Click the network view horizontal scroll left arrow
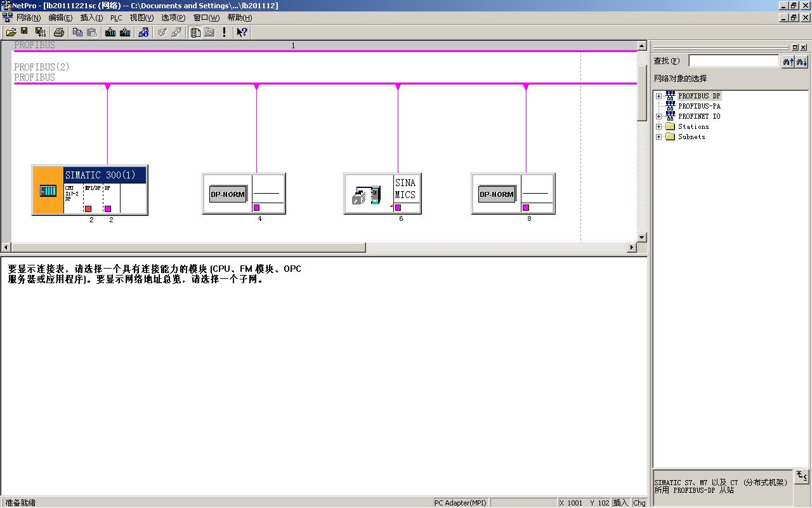This screenshot has width=812, height=508. click(6, 247)
